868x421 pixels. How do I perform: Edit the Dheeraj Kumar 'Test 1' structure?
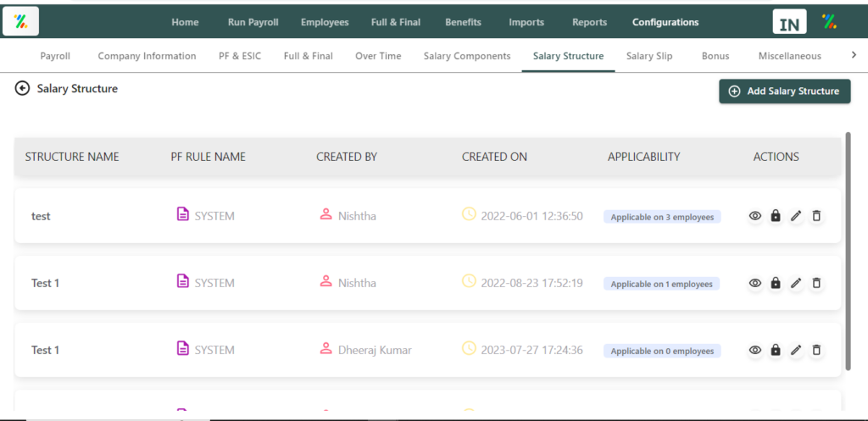796,350
